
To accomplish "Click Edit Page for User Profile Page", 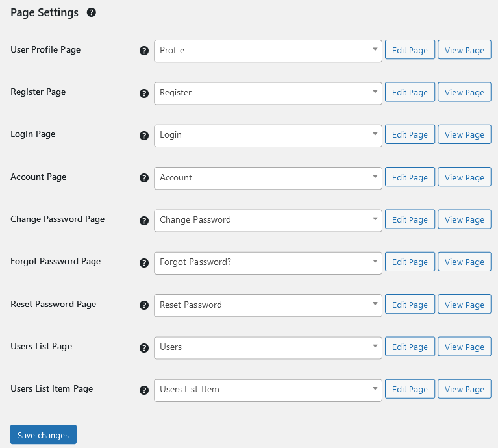I will [410, 49].
